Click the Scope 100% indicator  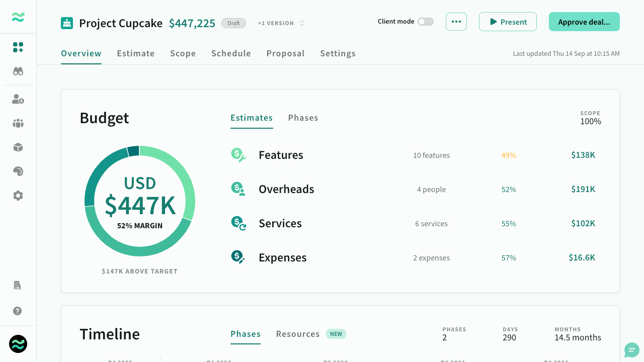(591, 118)
